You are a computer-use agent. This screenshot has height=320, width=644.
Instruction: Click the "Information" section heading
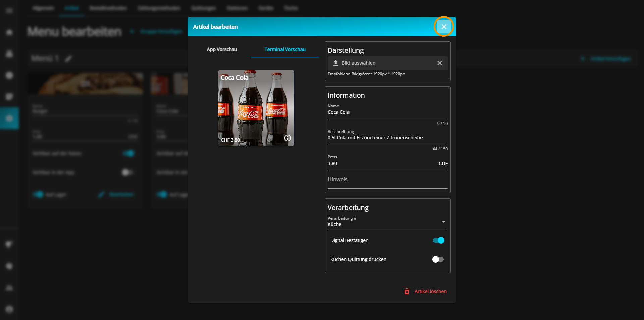346,95
